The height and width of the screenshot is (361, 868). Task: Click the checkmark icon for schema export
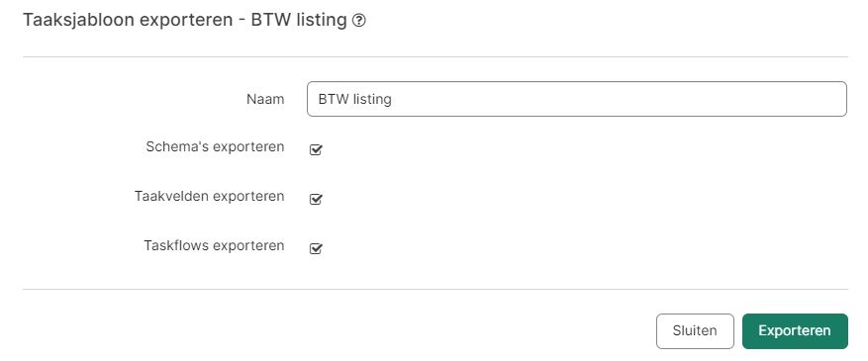pos(316,149)
